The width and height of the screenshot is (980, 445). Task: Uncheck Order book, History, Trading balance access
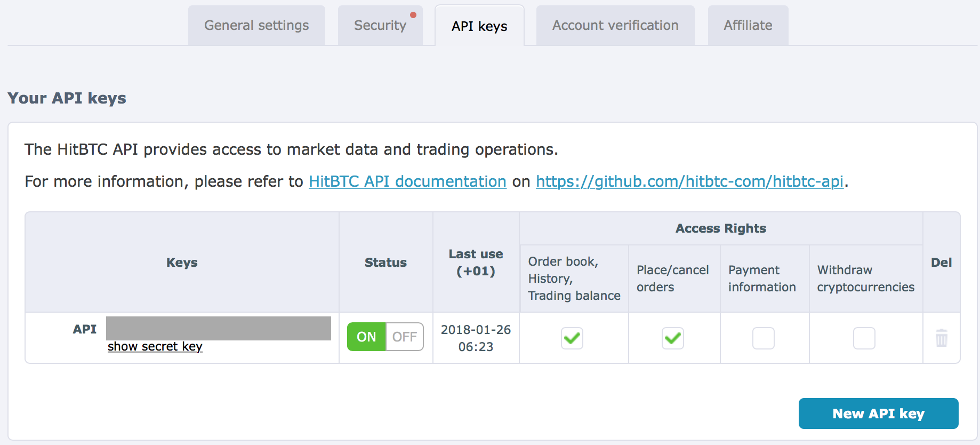point(572,338)
